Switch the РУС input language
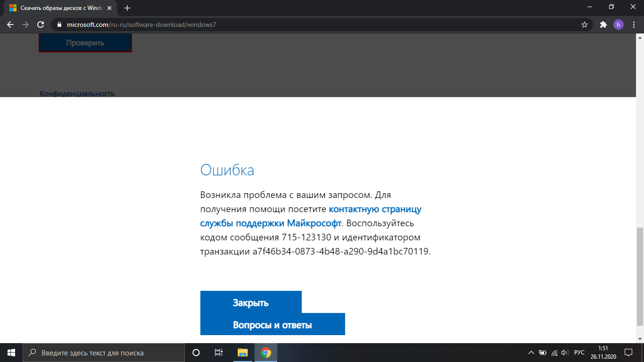This screenshot has width=644, height=362. [x=579, y=353]
